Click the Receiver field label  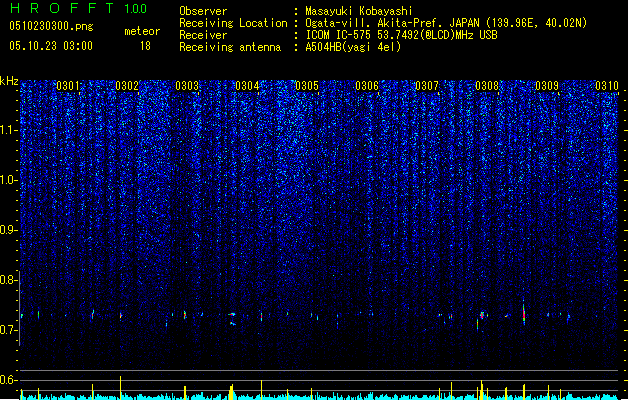[x=203, y=35]
